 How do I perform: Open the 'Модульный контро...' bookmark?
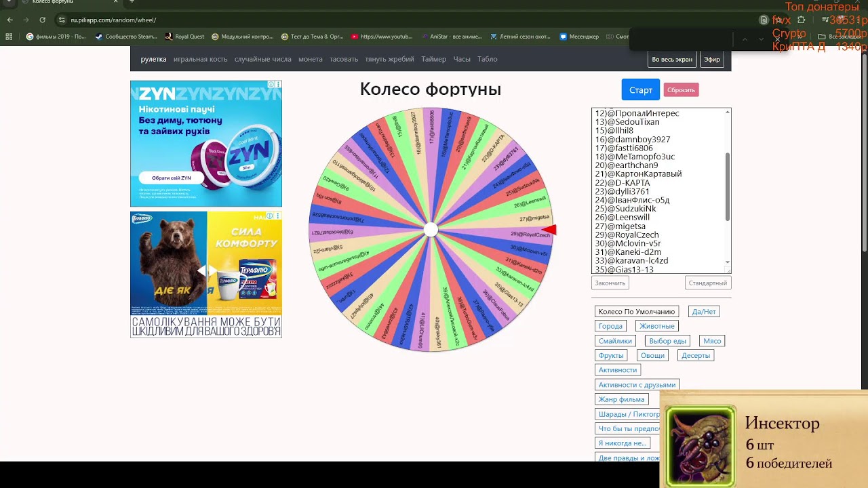click(x=243, y=37)
